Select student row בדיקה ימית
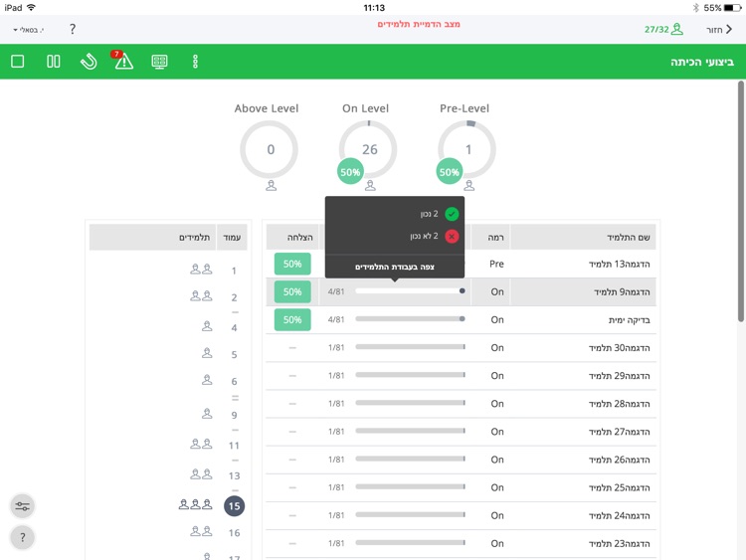Image resolution: width=746 pixels, height=560 pixels. (x=461, y=319)
